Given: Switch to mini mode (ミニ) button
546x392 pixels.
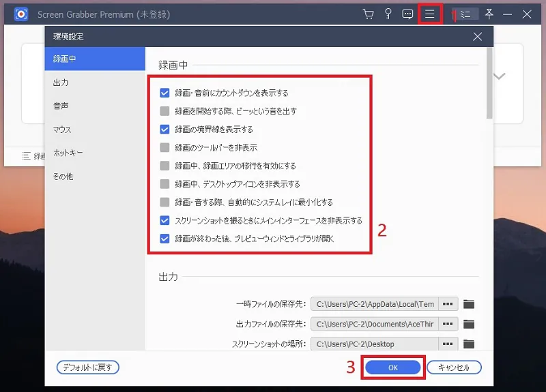Looking at the screenshot, I should [x=465, y=14].
